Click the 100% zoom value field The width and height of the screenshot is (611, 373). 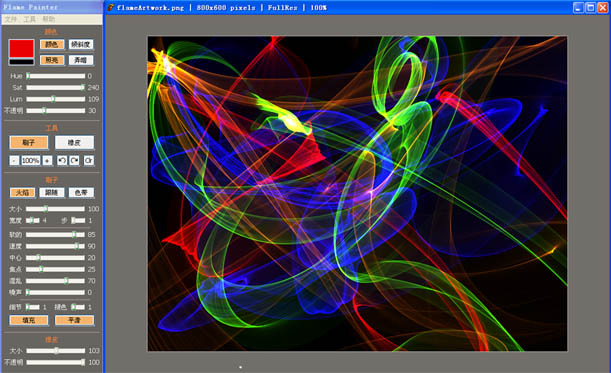click(x=30, y=161)
